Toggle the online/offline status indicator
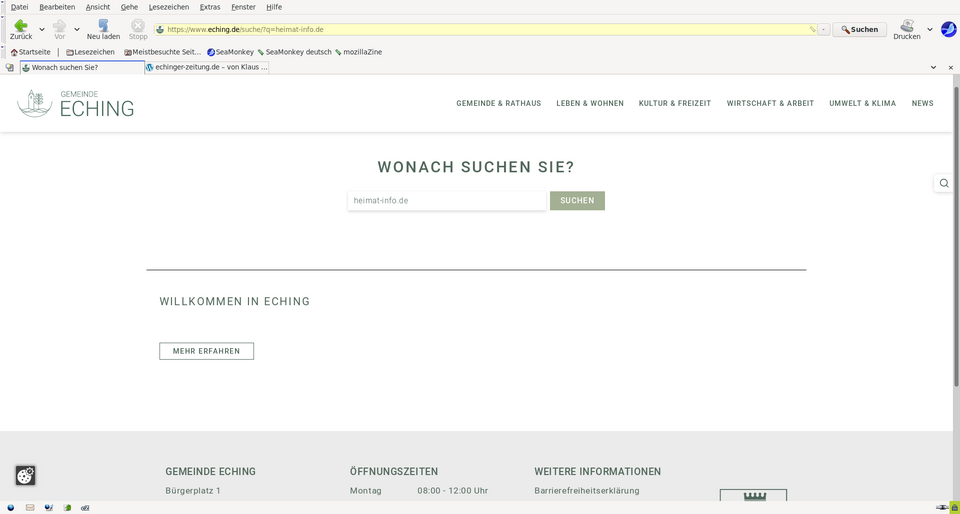The width and height of the screenshot is (960, 514). click(941, 507)
